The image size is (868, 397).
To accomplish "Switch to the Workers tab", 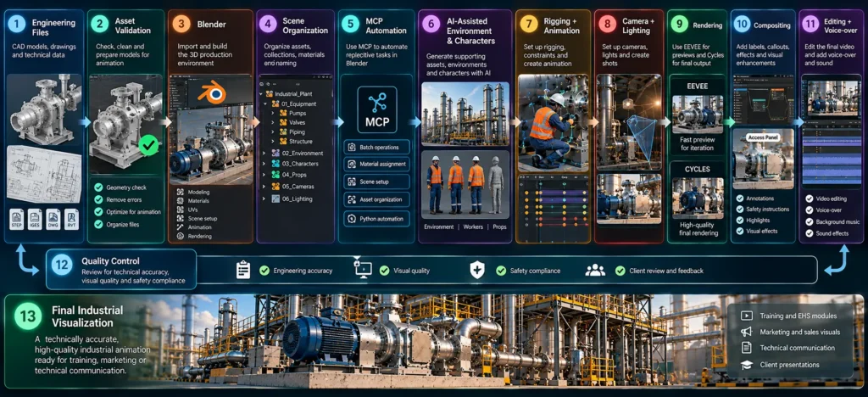I will pos(473,227).
